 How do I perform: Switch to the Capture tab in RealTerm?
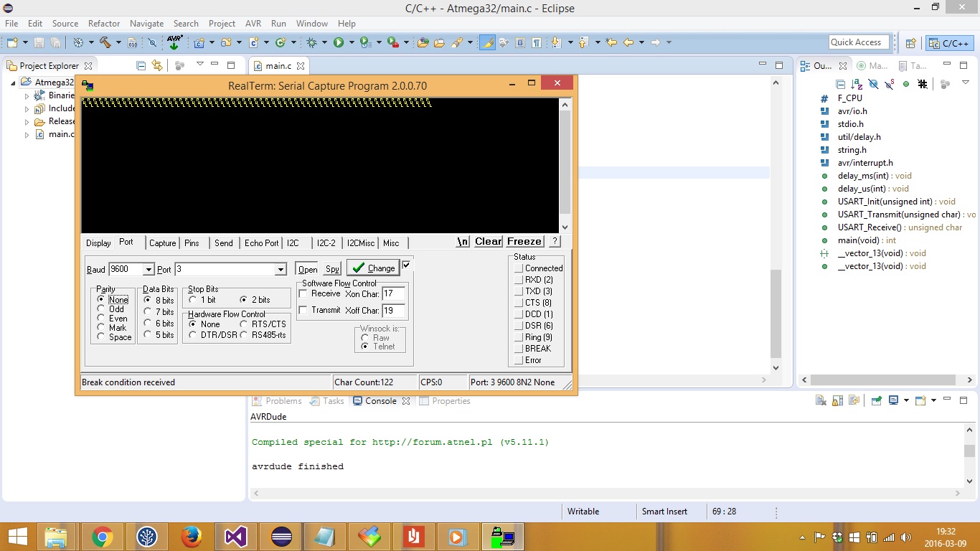click(x=162, y=243)
